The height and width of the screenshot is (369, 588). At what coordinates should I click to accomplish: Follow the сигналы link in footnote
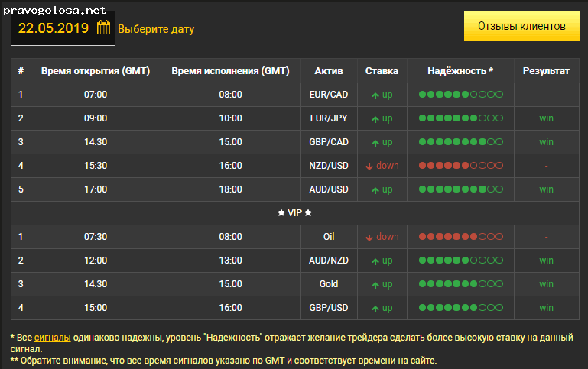click(x=53, y=338)
